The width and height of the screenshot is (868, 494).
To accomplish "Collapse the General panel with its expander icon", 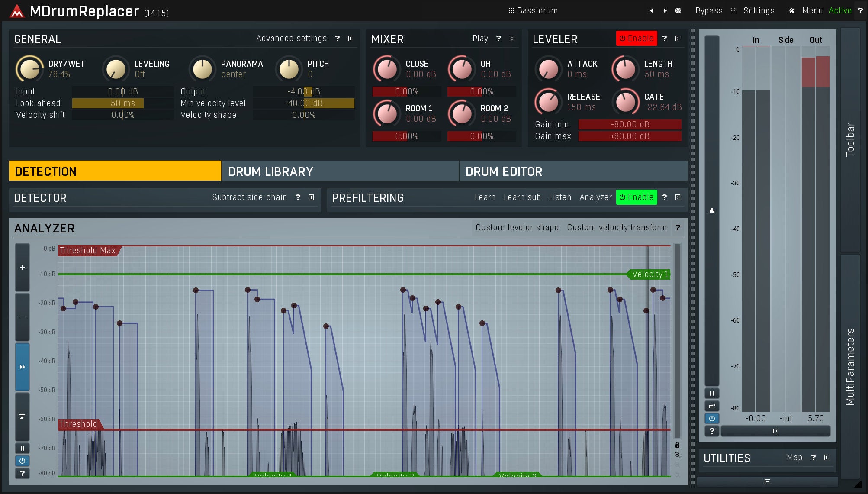I will (x=350, y=39).
